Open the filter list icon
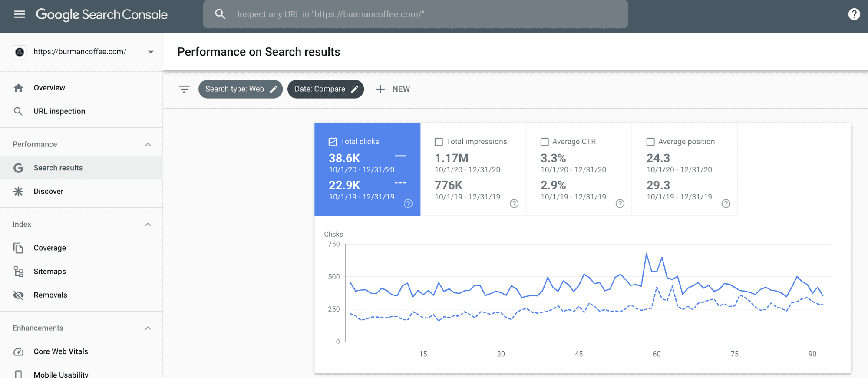868x378 pixels. pyautogui.click(x=184, y=89)
